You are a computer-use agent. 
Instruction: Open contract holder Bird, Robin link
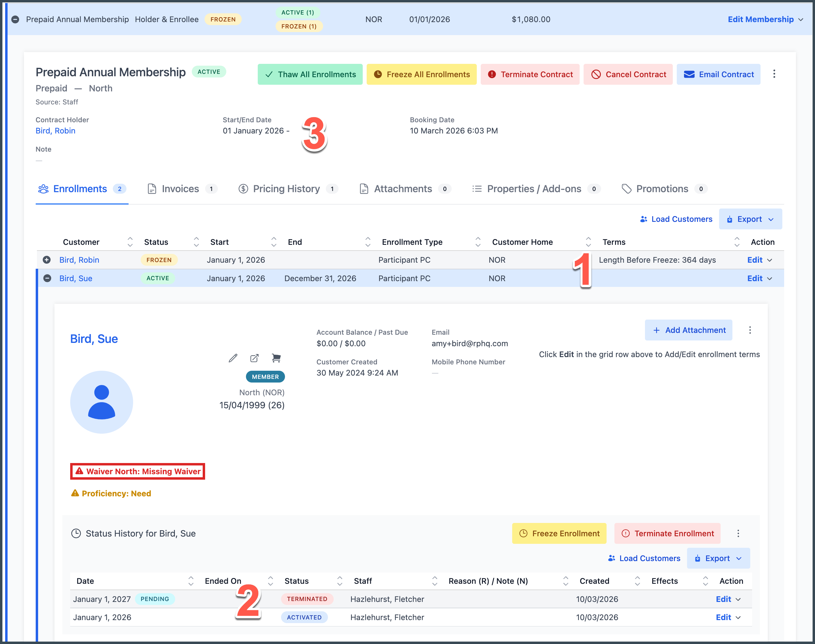click(x=55, y=131)
